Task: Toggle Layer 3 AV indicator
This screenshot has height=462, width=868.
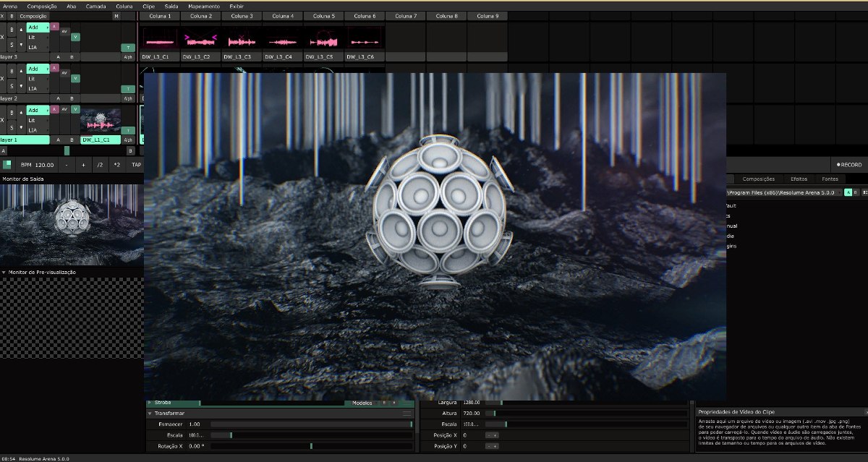Action: 64,32
